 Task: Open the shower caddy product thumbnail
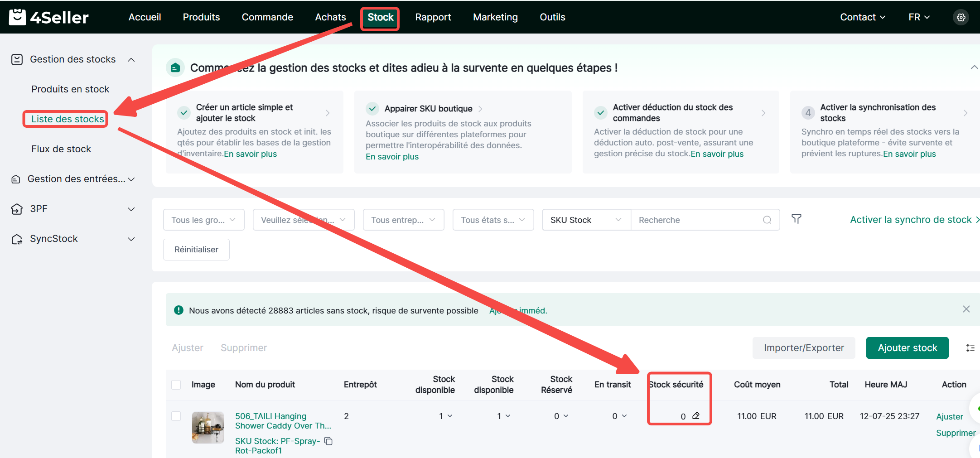tap(208, 427)
